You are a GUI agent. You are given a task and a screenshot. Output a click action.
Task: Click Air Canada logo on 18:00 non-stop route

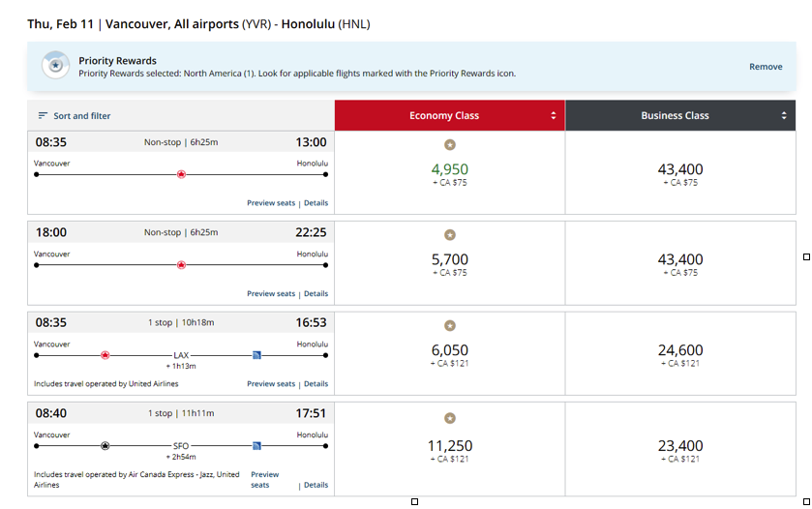pos(181,265)
